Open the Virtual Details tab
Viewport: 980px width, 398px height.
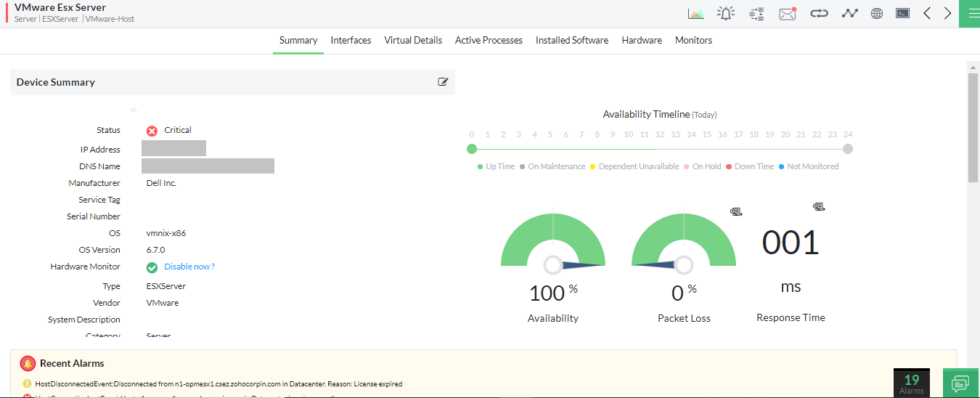413,41
